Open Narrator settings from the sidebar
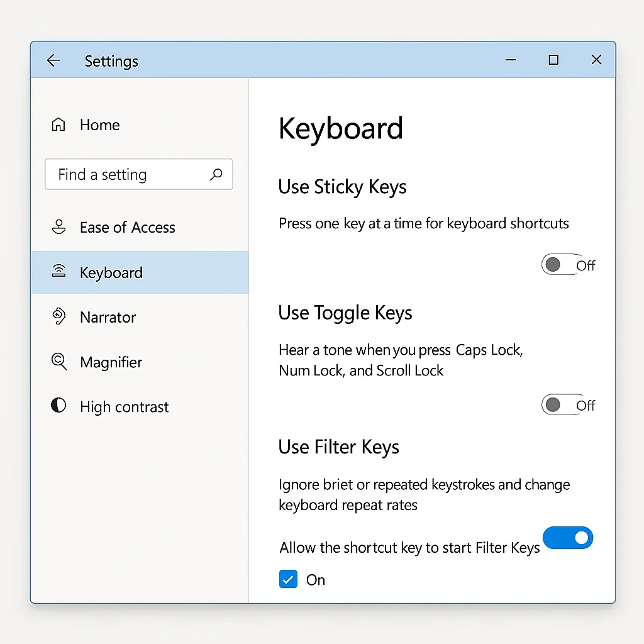The image size is (644, 644). coord(108,317)
